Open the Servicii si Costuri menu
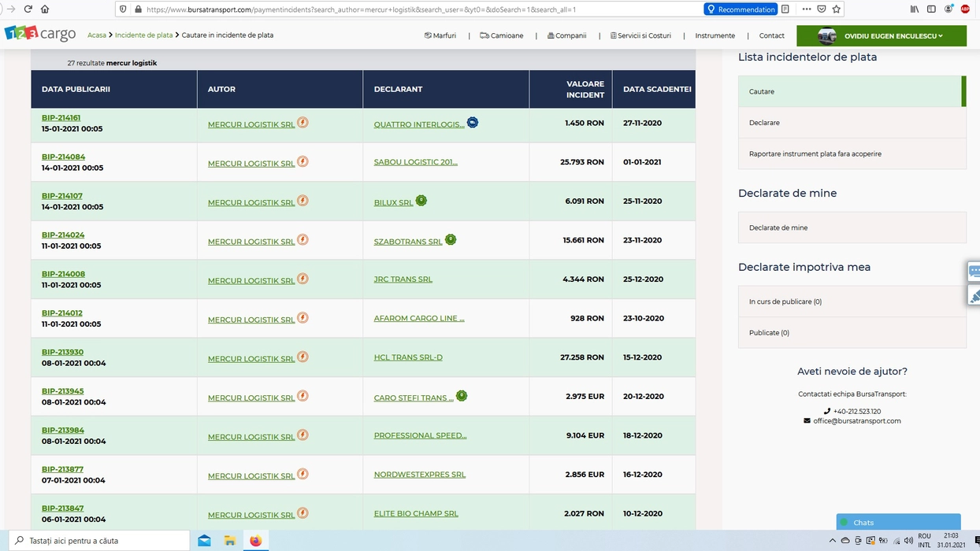980x551 pixels. [x=640, y=35]
